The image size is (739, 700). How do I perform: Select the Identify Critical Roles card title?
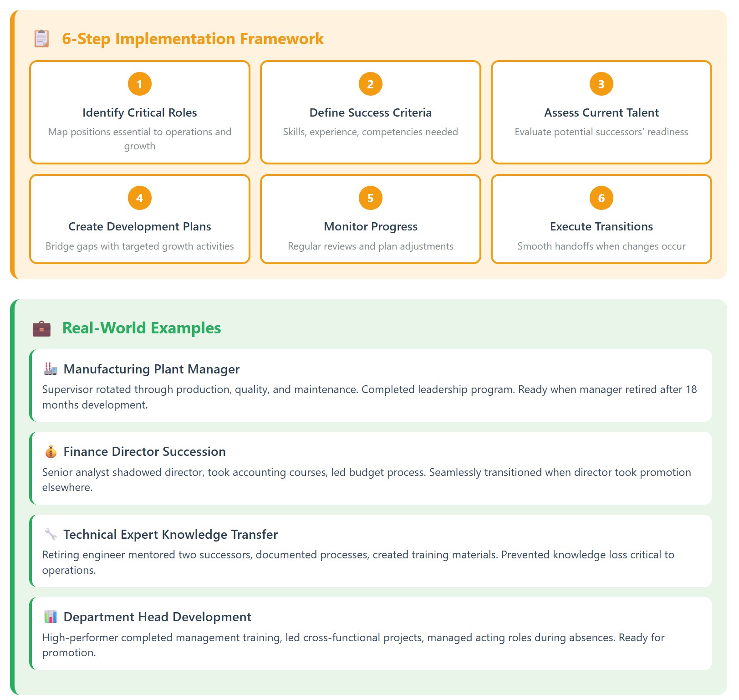tap(140, 112)
